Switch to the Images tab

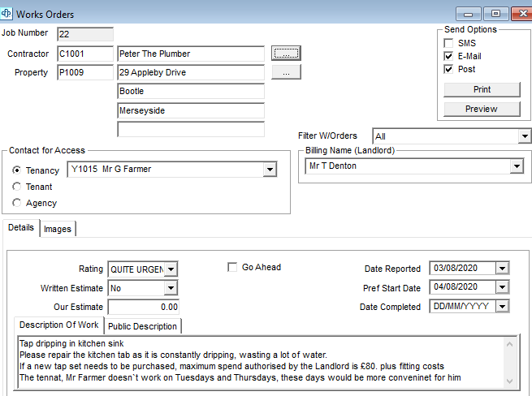coord(58,229)
